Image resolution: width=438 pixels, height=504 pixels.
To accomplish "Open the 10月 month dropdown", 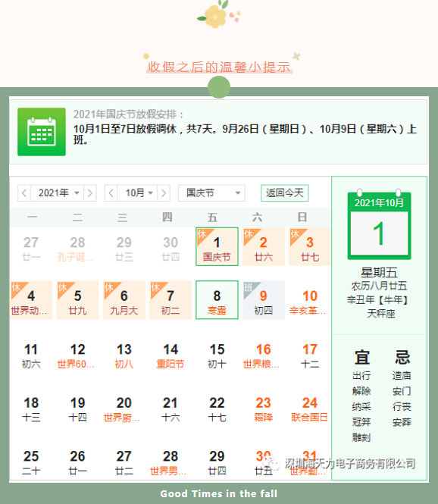I will pos(137,193).
